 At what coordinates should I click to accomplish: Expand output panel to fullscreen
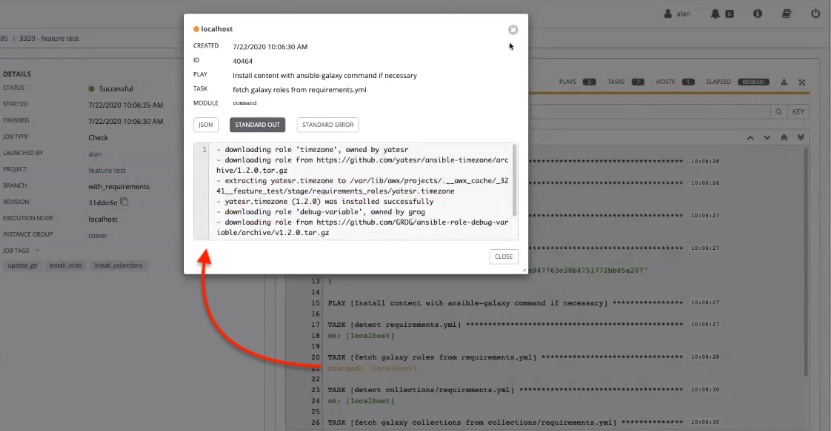[x=802, y=82]
